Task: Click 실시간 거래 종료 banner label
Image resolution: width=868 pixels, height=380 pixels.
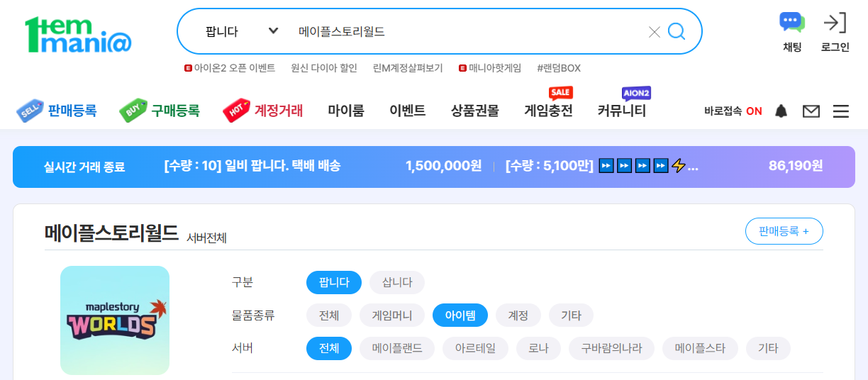Action: point(84,167)
